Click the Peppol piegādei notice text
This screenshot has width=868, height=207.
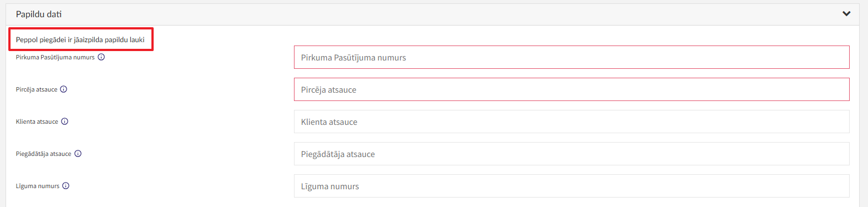[x=80, y=40]
